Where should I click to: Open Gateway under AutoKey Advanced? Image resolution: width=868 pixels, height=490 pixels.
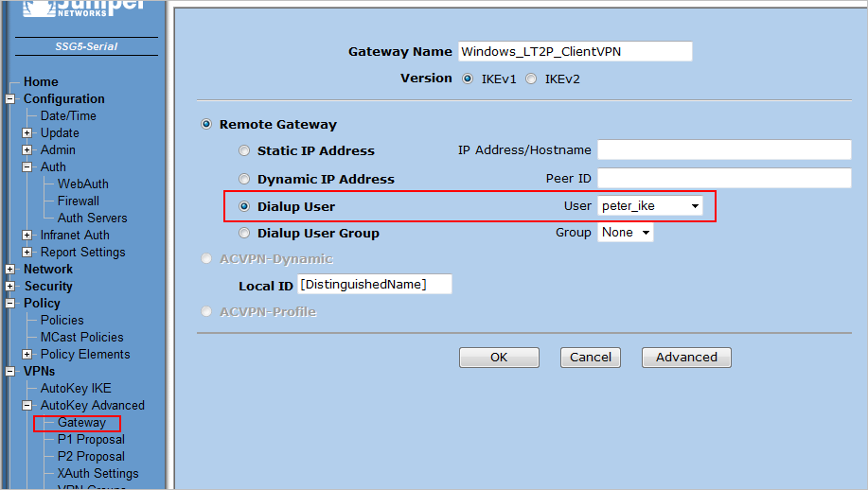pos(81,423)
